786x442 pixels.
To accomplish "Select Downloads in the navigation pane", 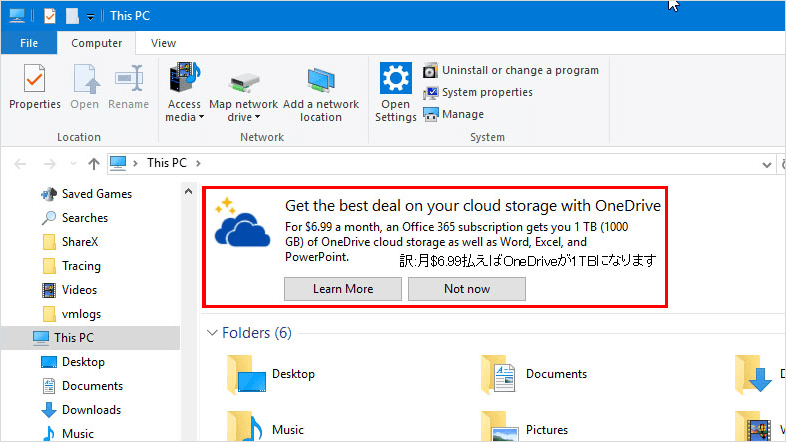I will [x=90, y=410].
